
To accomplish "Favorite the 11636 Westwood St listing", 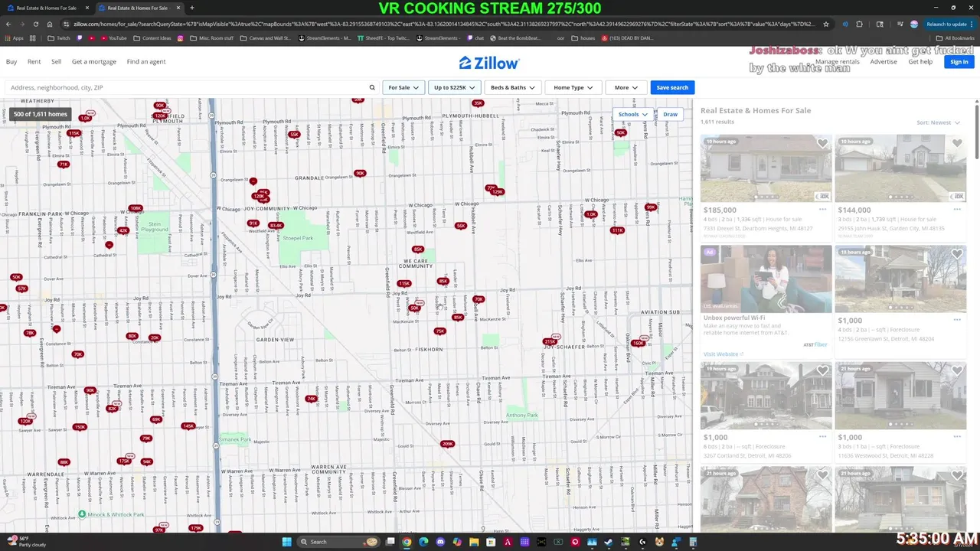I will point(957,370).
